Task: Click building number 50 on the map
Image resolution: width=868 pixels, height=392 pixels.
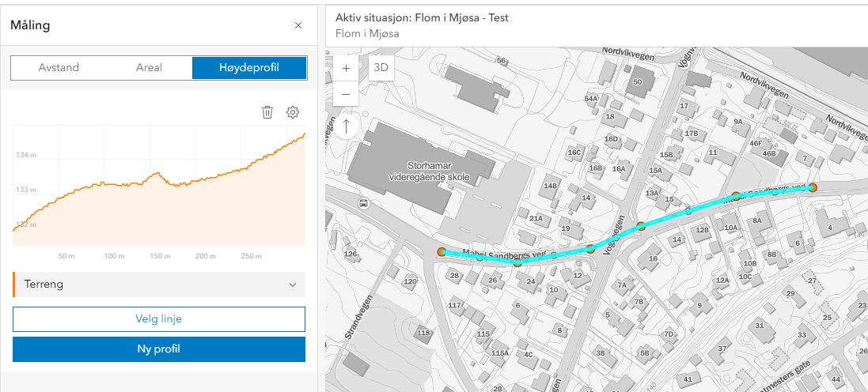Action: pos(637,82)
